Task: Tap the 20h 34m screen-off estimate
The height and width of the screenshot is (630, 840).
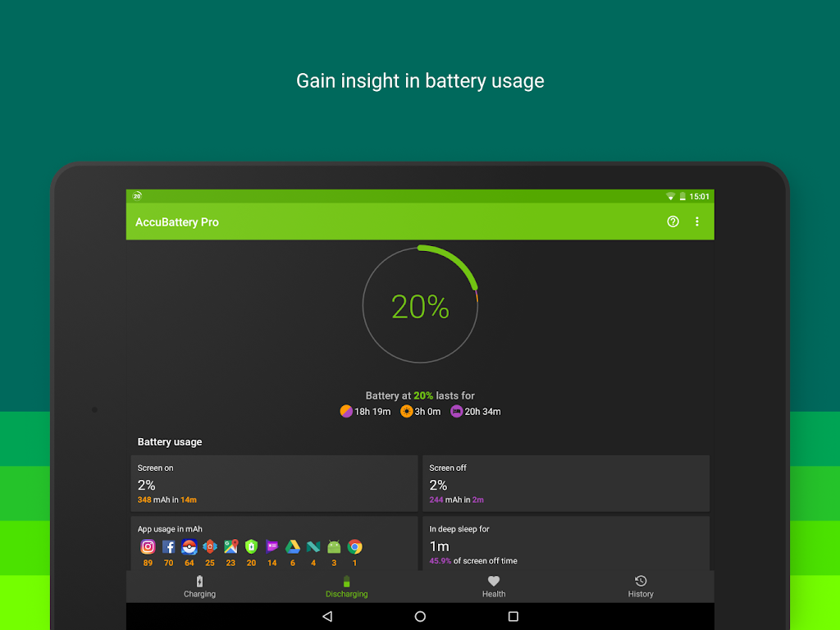Action: (x=482, y=412)
